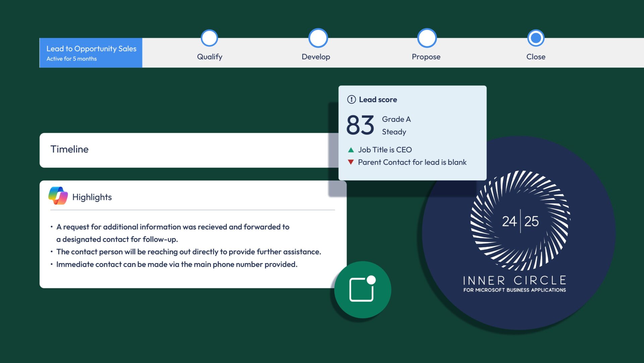Click the 'a designated contact for follow-up' line
The image size is (644, 363).
117,239
